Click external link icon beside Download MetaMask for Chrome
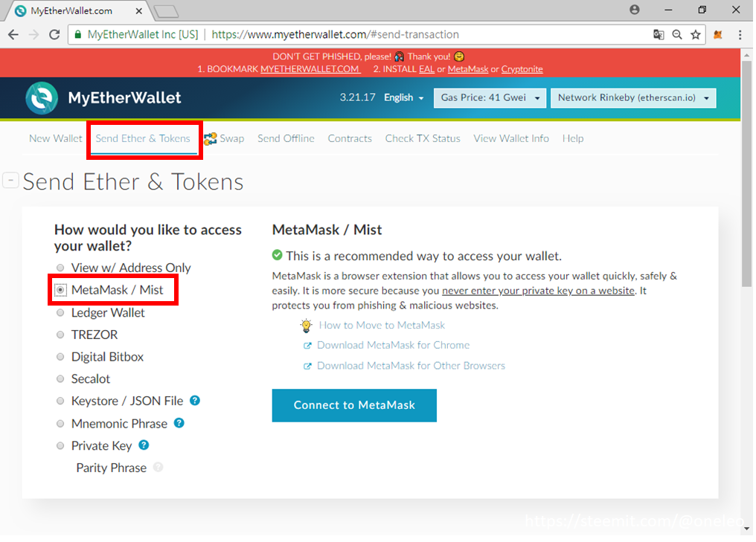Screen dimensions: 756x542 point(307,346)
